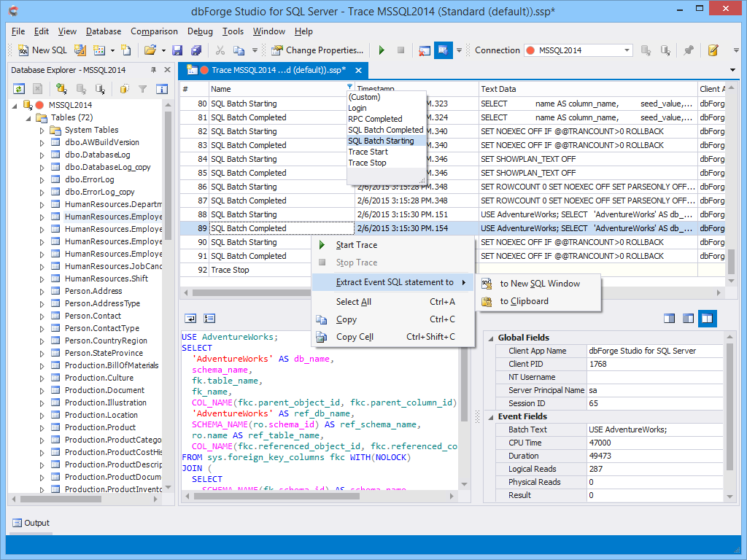747x560 pixels.
Task: Choose 'to Clipboard' submenu option
Action: (524, 301)
